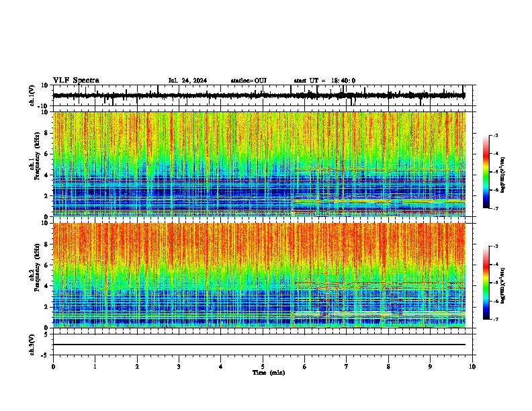Click the flat trace in the ch.3 panel
Viewport: 532px width, 411px height.
point(259,345)
